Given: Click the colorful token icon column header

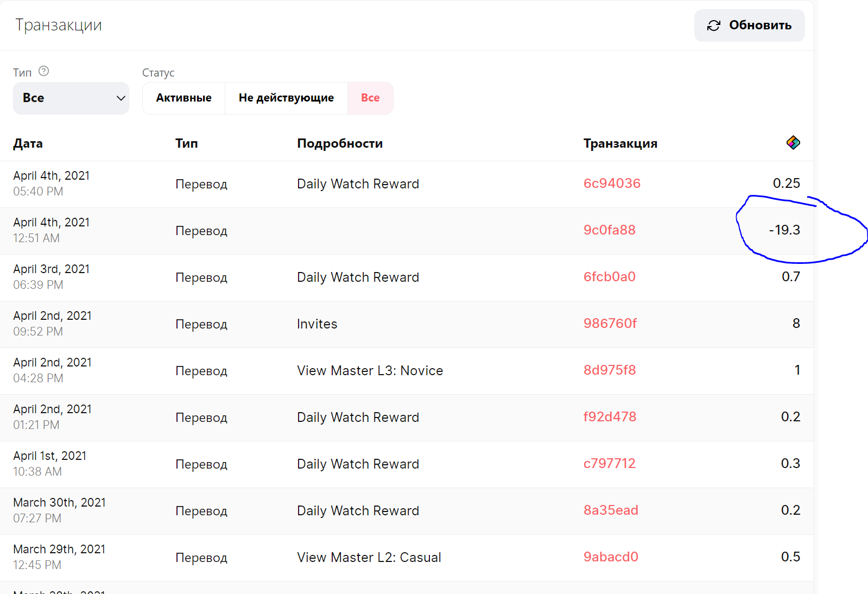Looking at the screenshot, I should (x=793, y=143).
